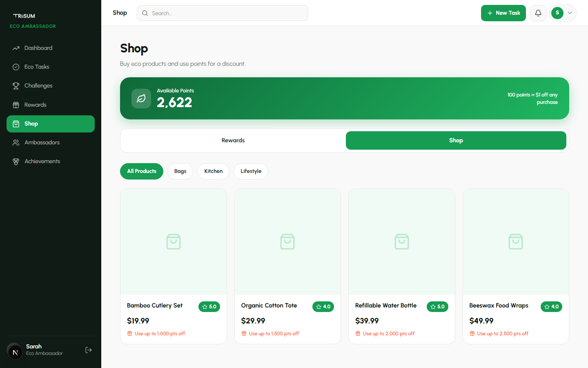This screenshot has height=368, width=588.
Task: Select the All Products filter
Action: coord(142,171)
